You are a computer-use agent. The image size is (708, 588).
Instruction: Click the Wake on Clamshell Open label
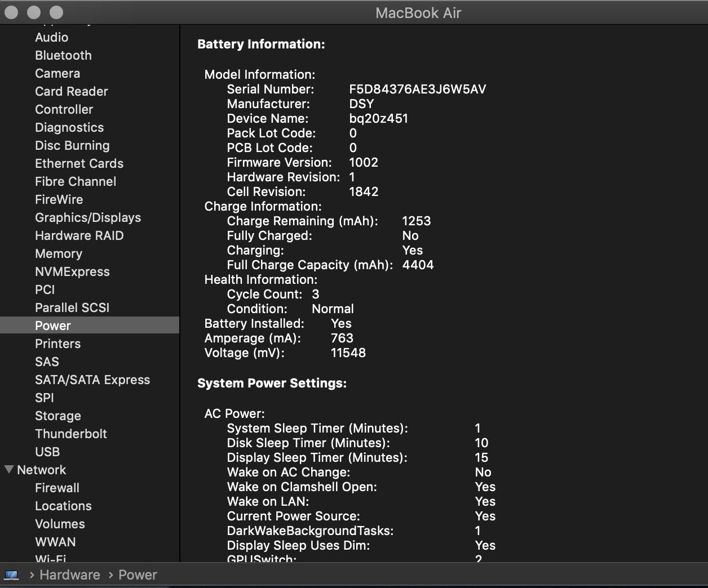click(x=302, y=487)
